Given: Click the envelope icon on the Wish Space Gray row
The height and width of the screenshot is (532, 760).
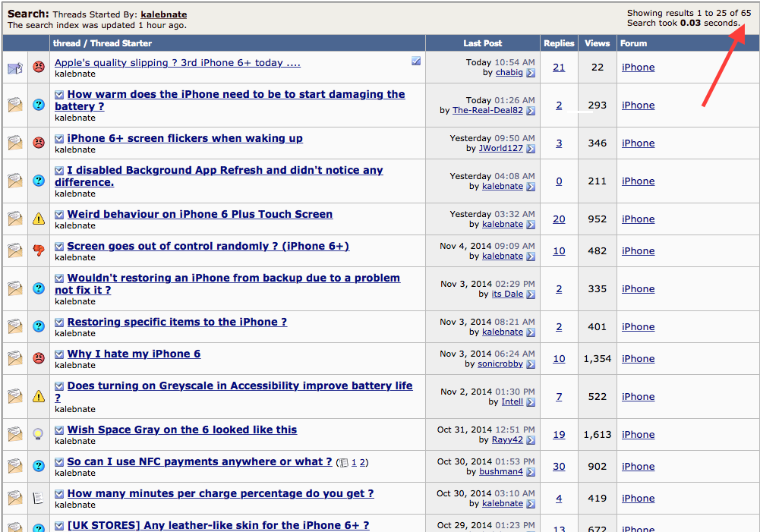Looking at the screenshot, I should point(15,434).
